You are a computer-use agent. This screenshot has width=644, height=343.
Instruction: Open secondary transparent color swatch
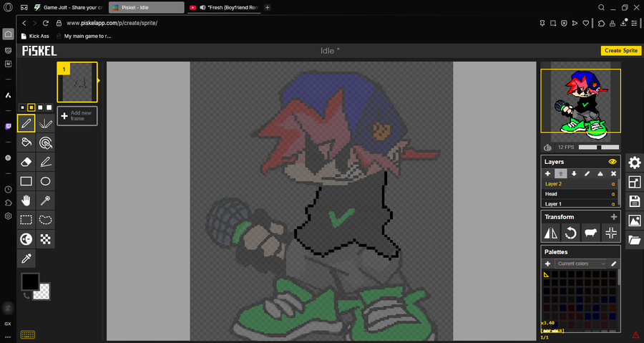coord(42,292)
